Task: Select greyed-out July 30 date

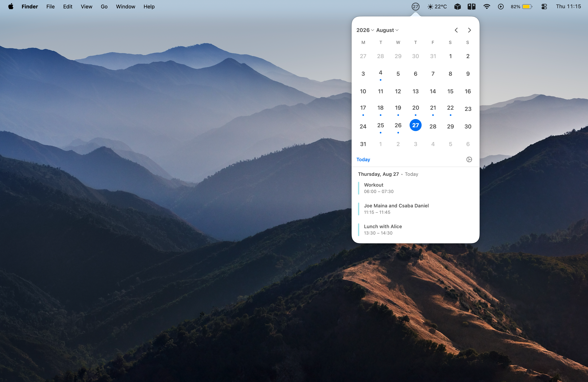Action: click(415, 56)
